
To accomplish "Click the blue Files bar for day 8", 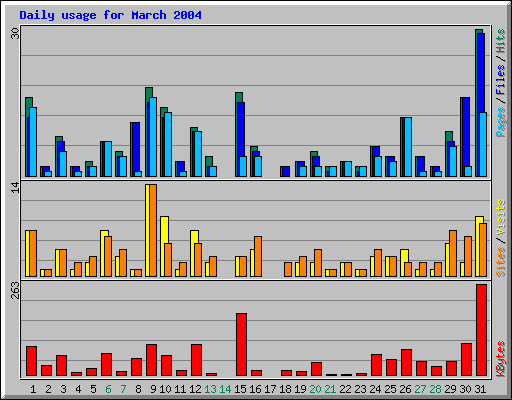I will pos(136,147).
